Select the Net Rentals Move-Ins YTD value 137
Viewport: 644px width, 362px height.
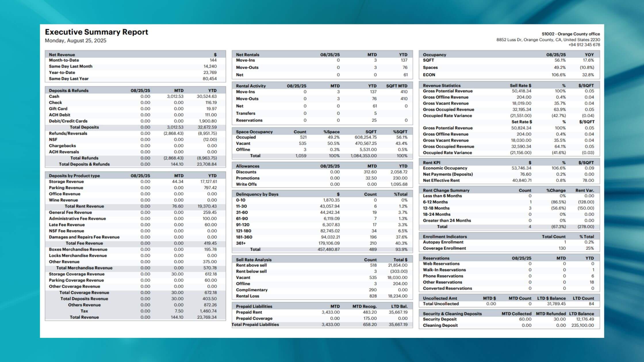click(x=404, y=60)
